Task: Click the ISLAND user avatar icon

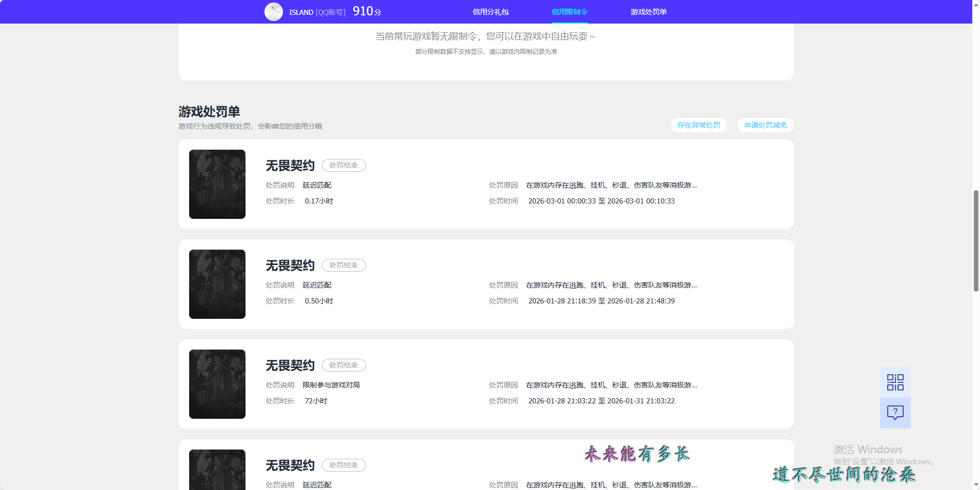Action: (x=273, y=12)
